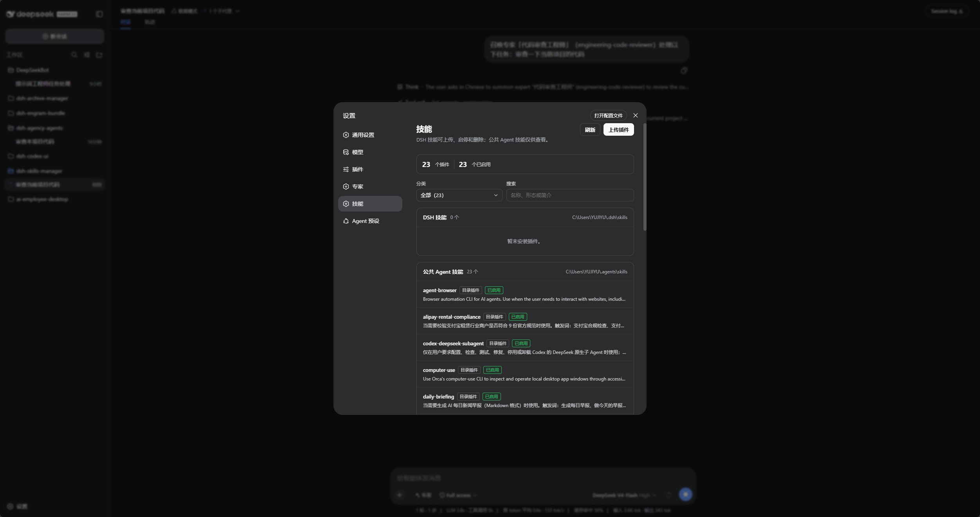Click the daily-briefing skill name
Screen dimensions: 980x517
click(438, 397)
